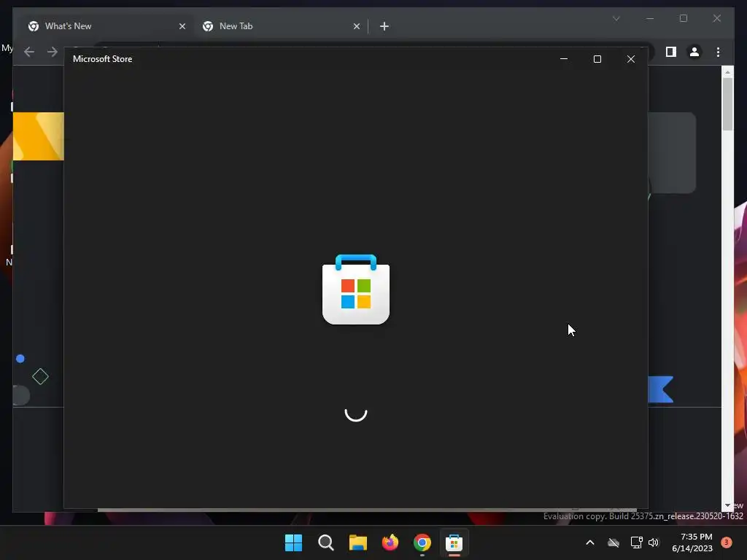
Task: Click Chrome scrollbar down arrow
Action: coord(727,505)
